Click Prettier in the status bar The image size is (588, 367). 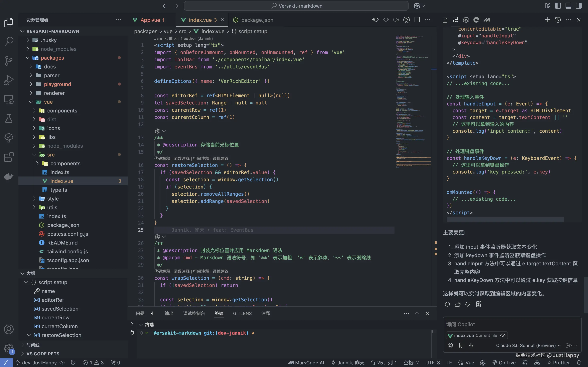pyautogui.click(x=558, y=363)
